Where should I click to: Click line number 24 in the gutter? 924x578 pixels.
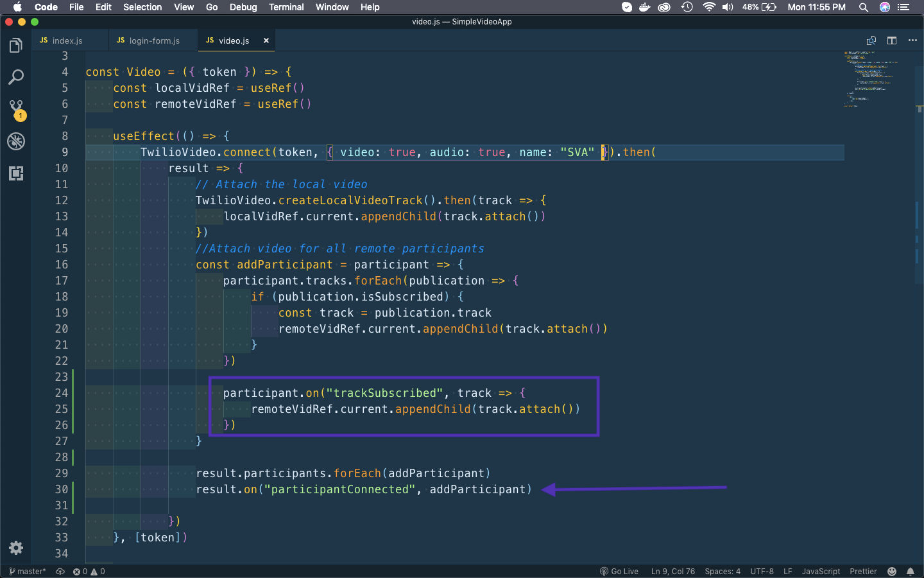(62, 393)
